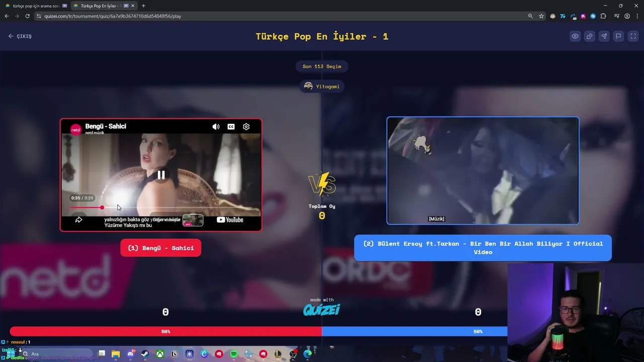The image size is (644, 362).
Task: Open Xbox app from the taskbar
Action: pos(160,354)
